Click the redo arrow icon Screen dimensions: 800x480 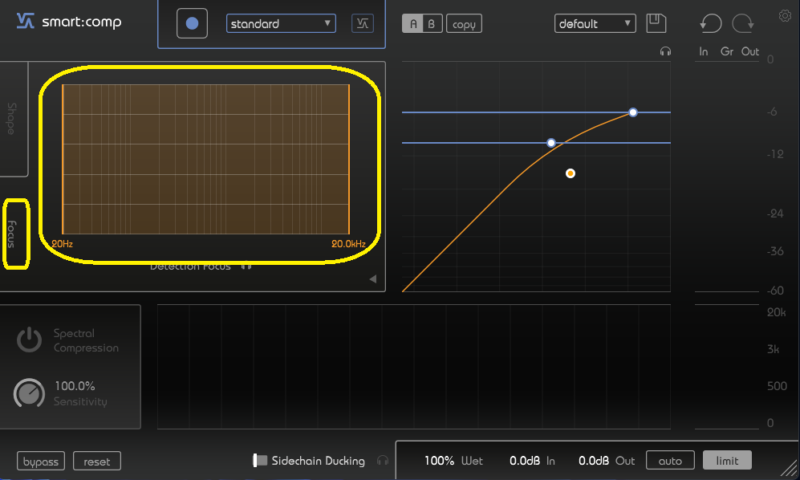[x=743, y=23]
